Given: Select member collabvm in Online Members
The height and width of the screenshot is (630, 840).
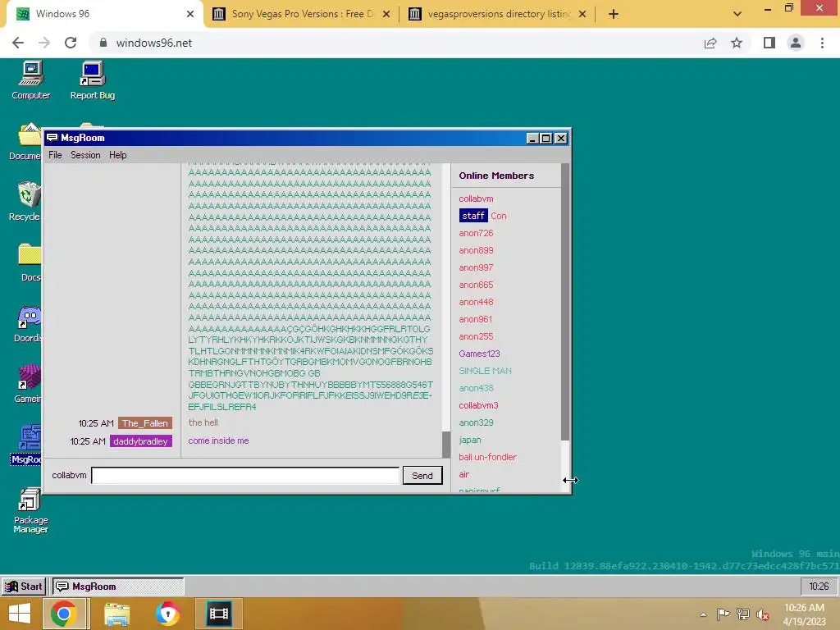Looking at the screenshot, I should 476,199.
